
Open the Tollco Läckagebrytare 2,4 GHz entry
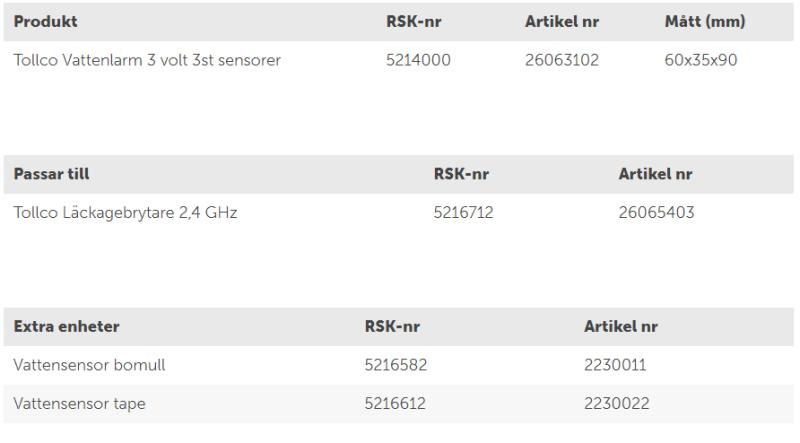point(125,212)
